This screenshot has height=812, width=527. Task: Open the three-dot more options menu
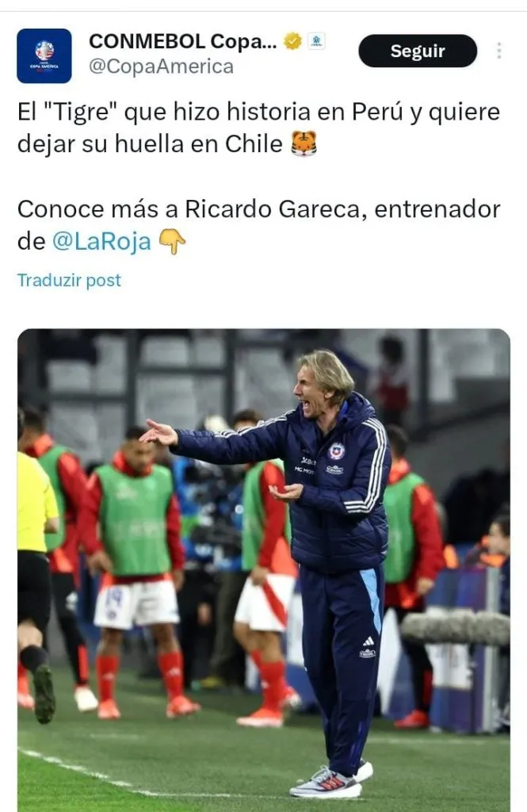tap(498, 51)
